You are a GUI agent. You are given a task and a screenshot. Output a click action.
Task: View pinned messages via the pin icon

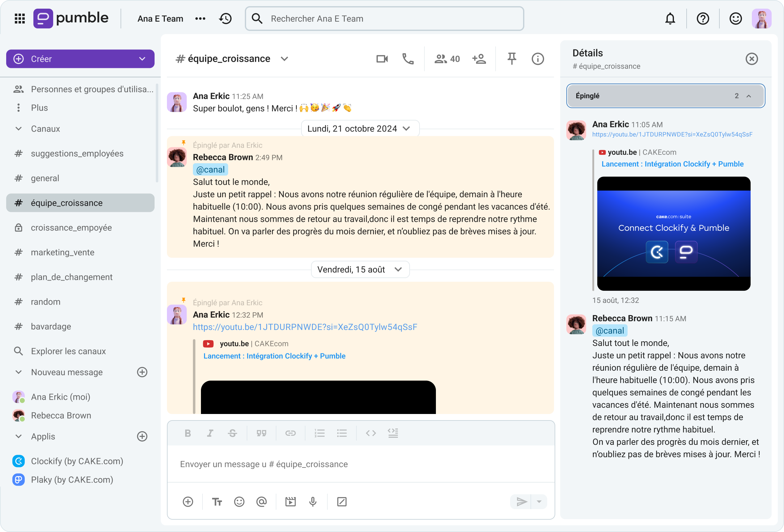(x=511, y=59)
